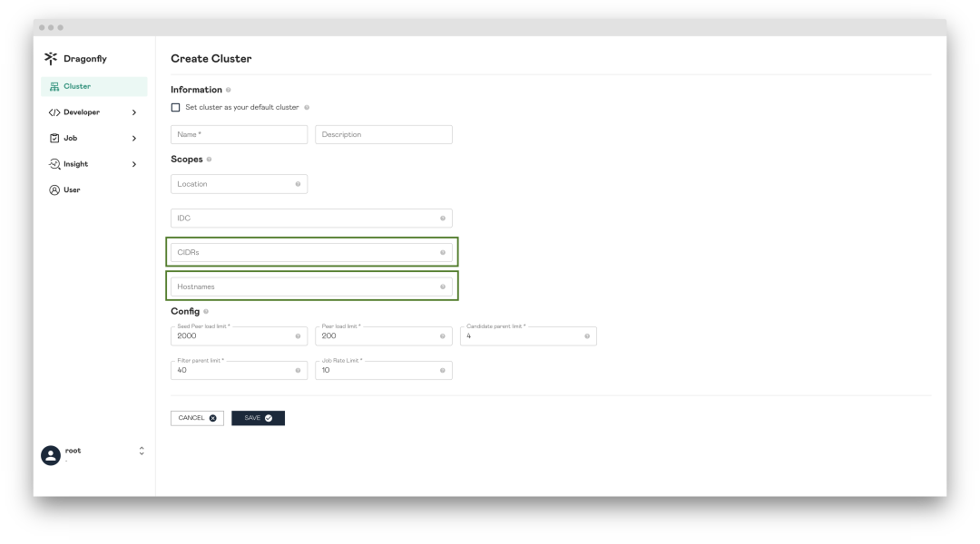Open the User sidebar item
This screenshot has height=544, width=980.
(94, 189)
